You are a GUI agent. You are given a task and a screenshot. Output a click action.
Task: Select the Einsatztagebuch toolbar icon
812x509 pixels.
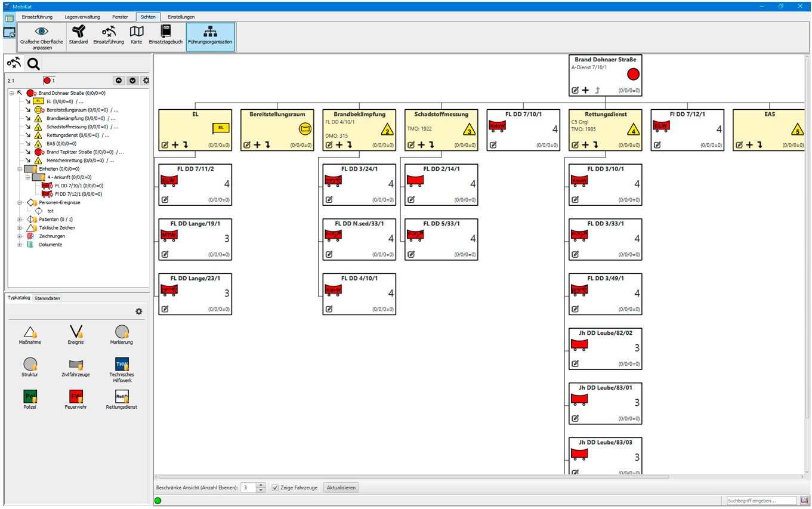(x=165, y=32)
